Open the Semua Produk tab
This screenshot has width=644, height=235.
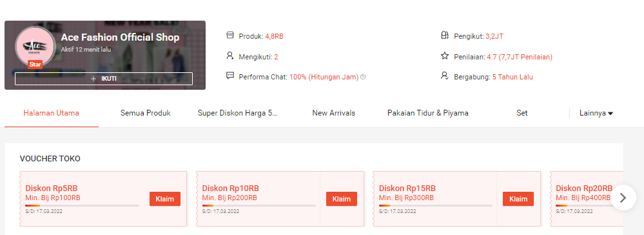pos(146,113)
